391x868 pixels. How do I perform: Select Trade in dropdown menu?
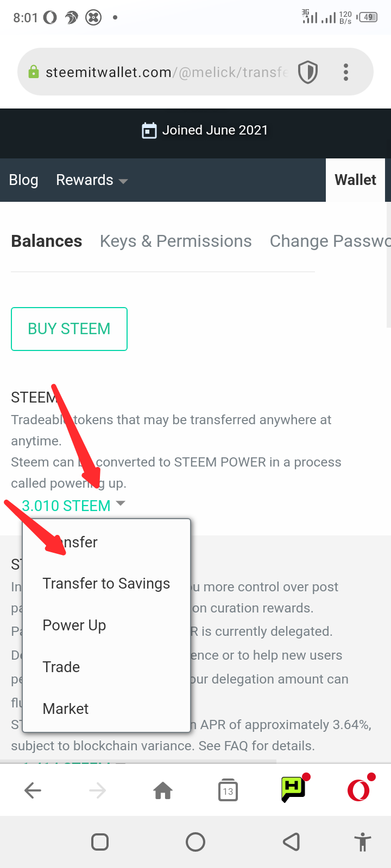[x=61, y=667]
